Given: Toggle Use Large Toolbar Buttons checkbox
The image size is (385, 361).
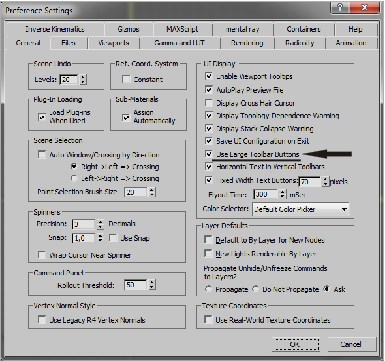Looking at the screenshot, I should pyautogui.click(x=209, y=154).
